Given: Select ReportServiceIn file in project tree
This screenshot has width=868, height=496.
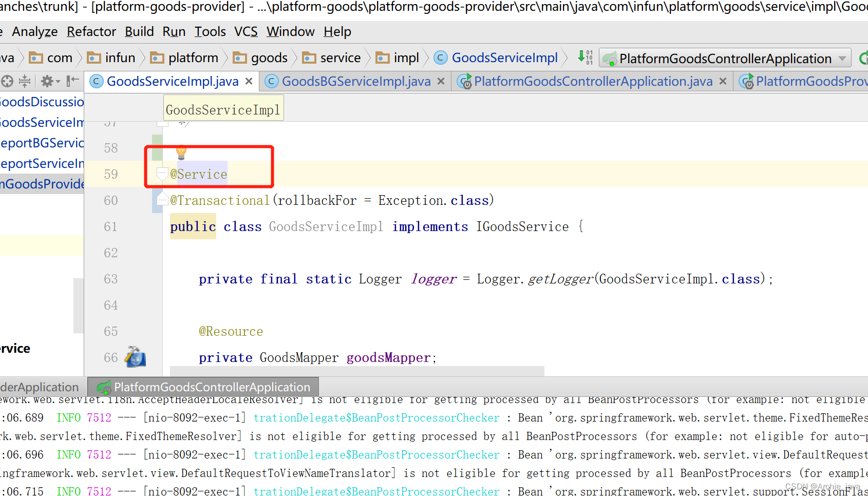Looking at the screenshot, I should point(42,163).
